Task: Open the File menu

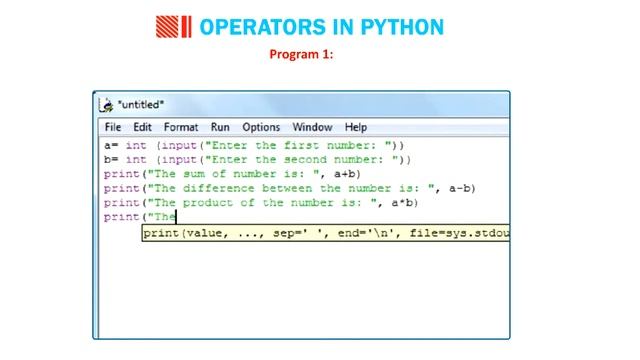Action: click(x=113, y=127)
